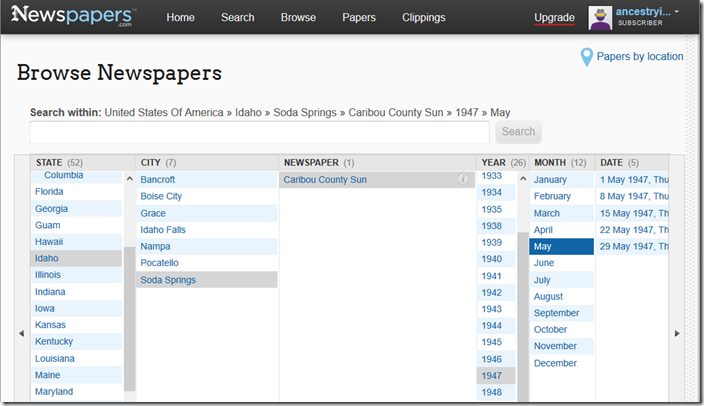The image size is (704, 406).
Task: Select Kansas in the State list
Action: pos(76,325)
